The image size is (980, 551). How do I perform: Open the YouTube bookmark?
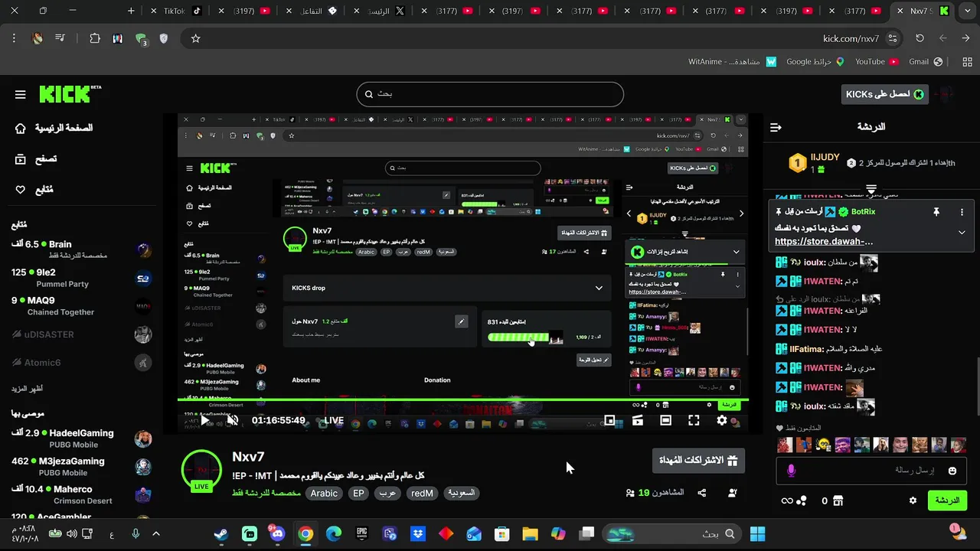(876, 62)
